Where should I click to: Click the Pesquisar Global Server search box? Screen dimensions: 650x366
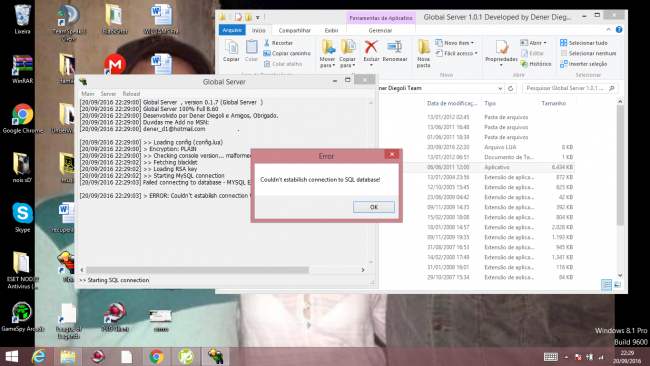click(570, 88)
